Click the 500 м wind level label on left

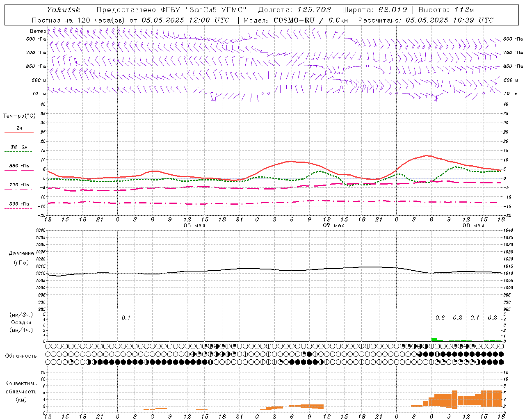coord(39,80)
